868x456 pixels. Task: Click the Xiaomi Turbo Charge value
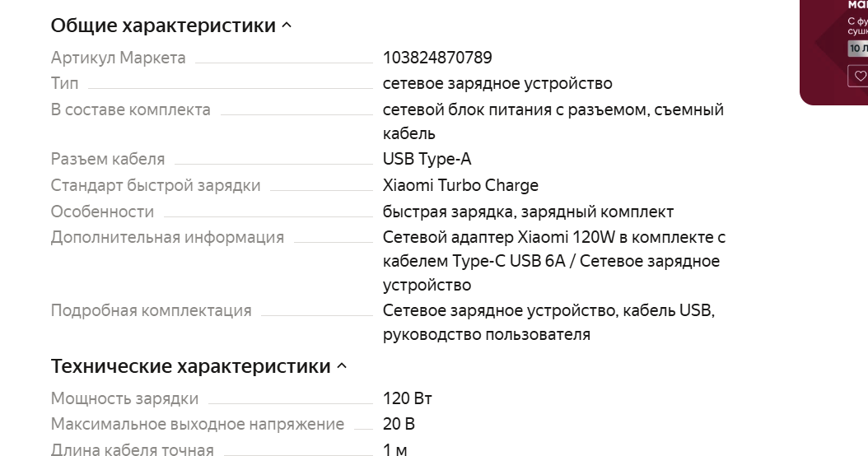460,185
